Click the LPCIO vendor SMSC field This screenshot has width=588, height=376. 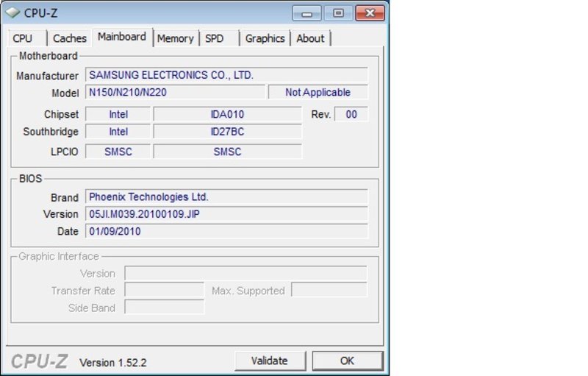pyautogui.click(x=118, y=152)
